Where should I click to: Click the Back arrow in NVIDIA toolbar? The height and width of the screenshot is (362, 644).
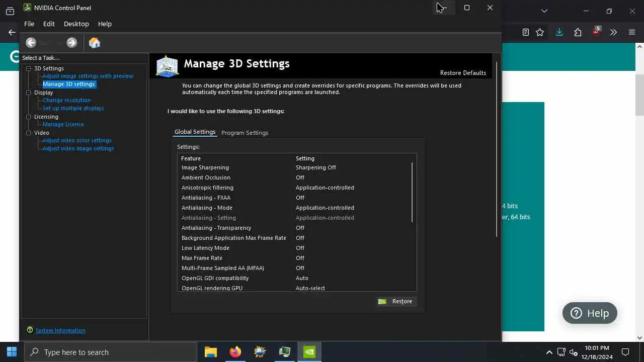pos(31,43)
